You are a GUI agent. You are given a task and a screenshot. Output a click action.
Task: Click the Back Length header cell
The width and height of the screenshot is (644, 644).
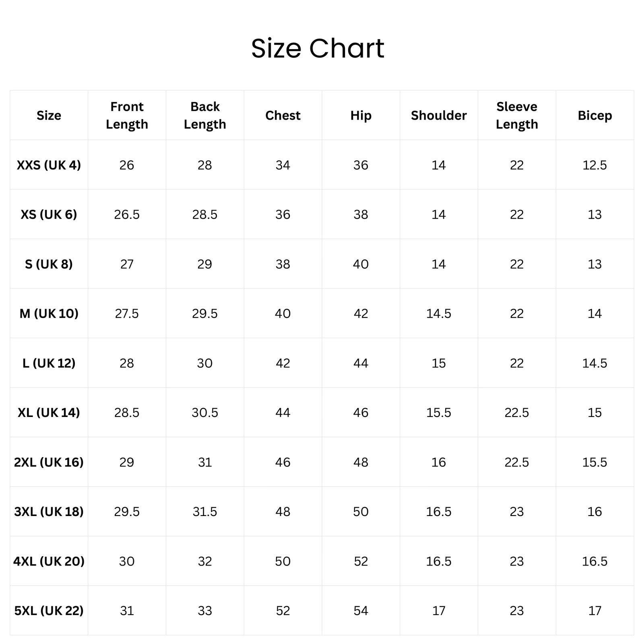[x=205, y=116]
